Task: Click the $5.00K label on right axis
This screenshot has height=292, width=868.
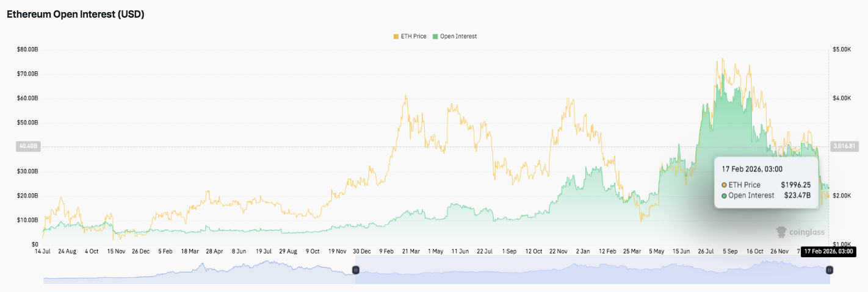Action: coord(842,49)
